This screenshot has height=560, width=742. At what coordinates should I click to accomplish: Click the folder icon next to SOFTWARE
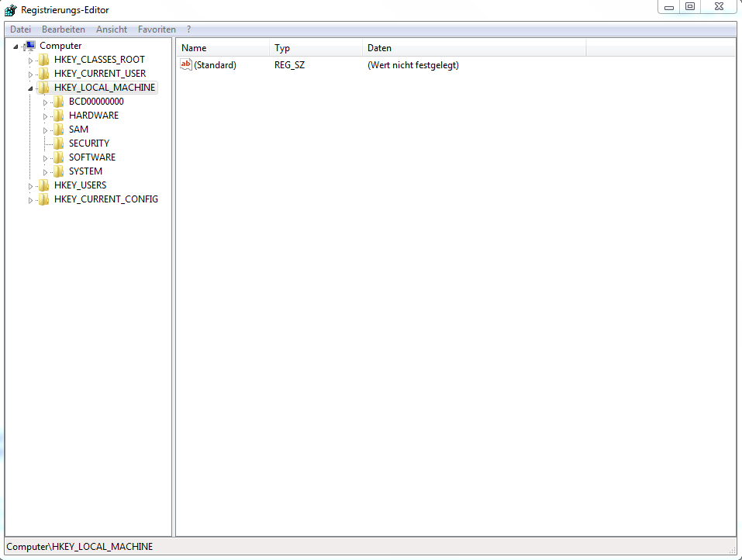click(x=58, y=157)
